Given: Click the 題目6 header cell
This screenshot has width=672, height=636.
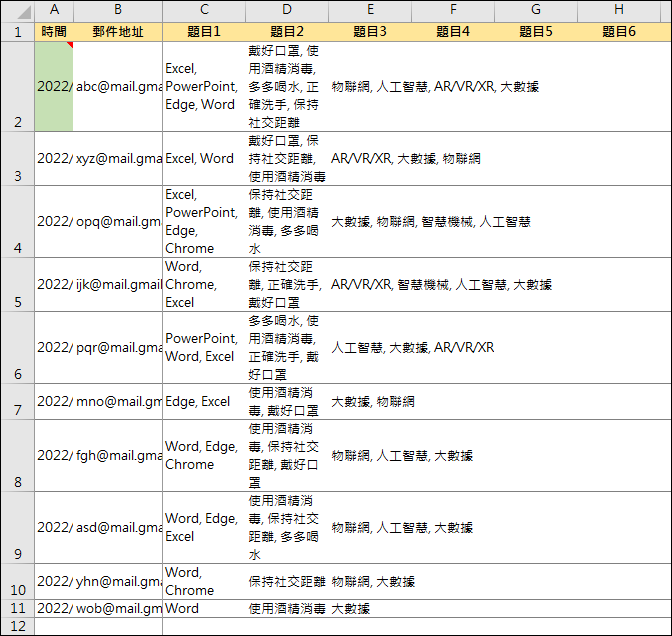Looking at the screenshot, I should [x=618, y=32].
